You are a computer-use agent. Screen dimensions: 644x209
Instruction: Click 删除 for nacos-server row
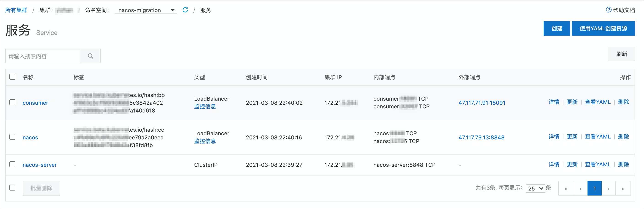point(623,165)
